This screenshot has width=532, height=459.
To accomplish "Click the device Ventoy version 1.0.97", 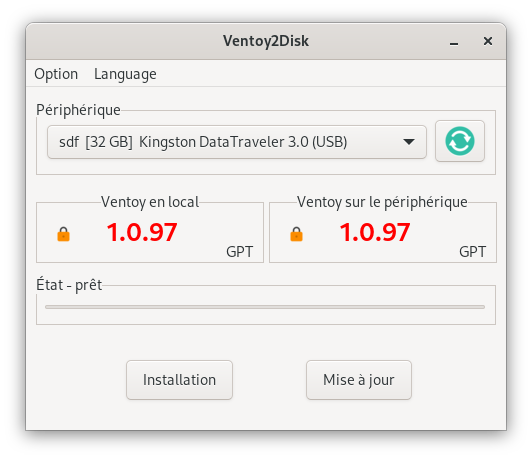I will (x=375, y=232).
